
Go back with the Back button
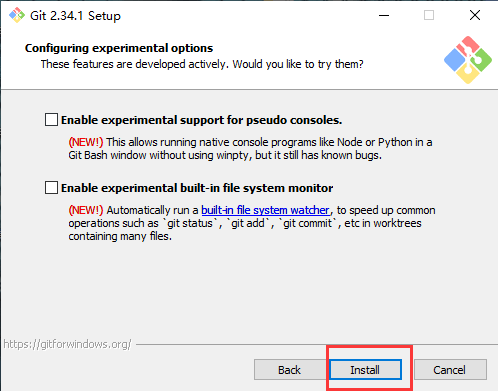click(289, 370)
